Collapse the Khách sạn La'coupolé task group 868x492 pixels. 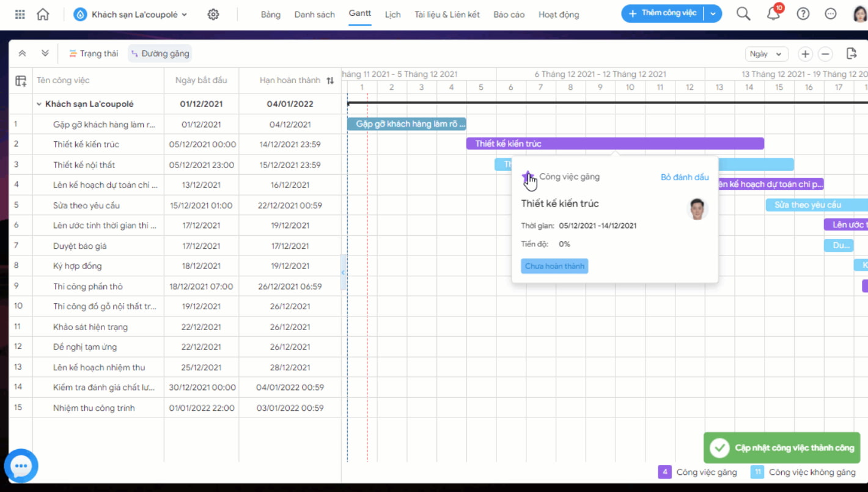[x=39, y=104]
